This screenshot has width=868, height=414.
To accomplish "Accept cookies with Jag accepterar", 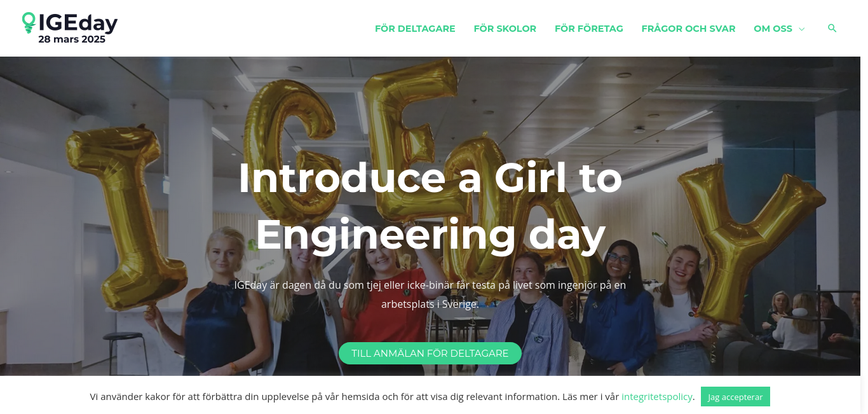I will tap(735, 397).
